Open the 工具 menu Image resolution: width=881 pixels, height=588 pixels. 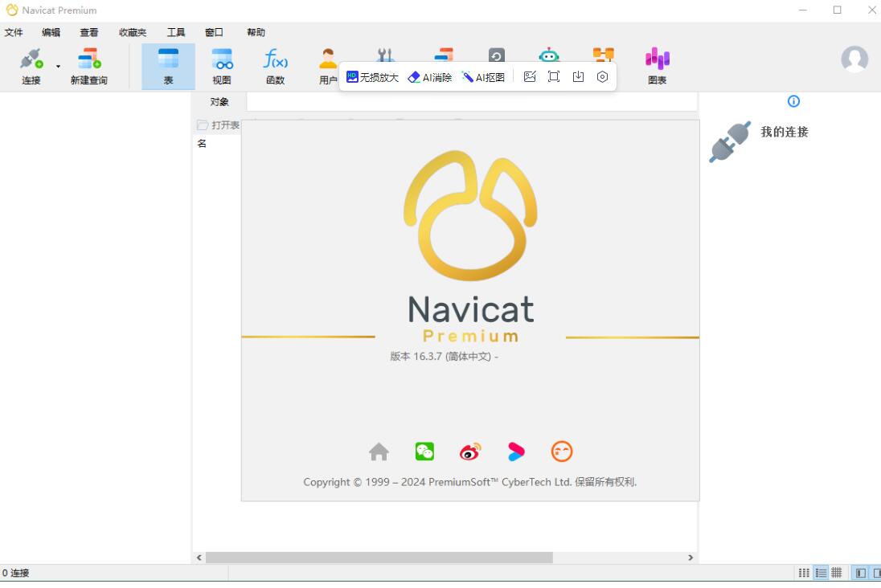(175, 32)
